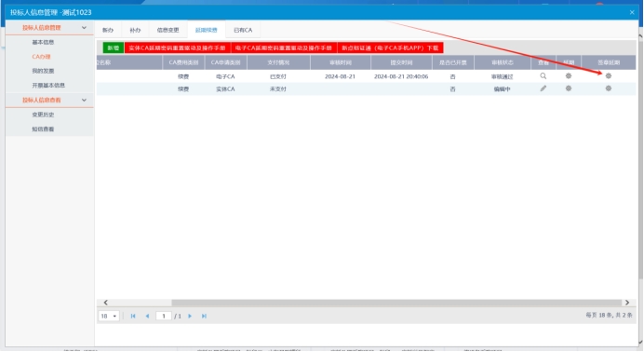Click the 签章延期 gear icon in the 实体CA row
Screen dimensions: 644x352
coord(609,88)
